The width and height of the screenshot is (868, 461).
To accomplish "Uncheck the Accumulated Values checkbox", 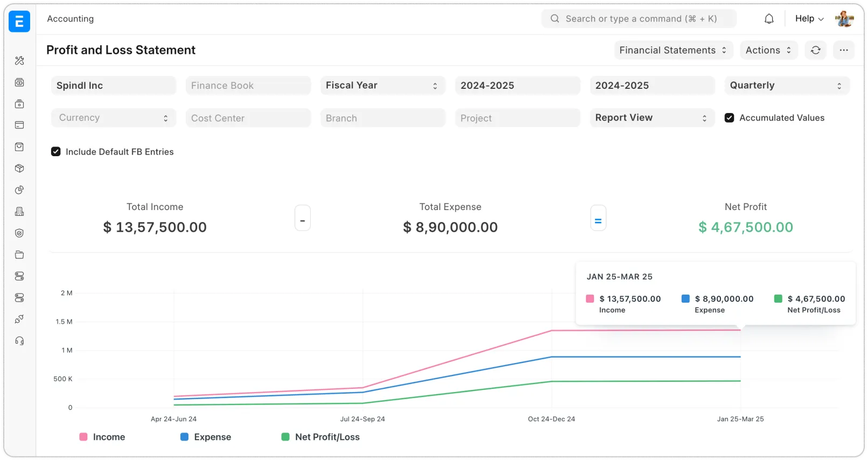I will (729, 118).
